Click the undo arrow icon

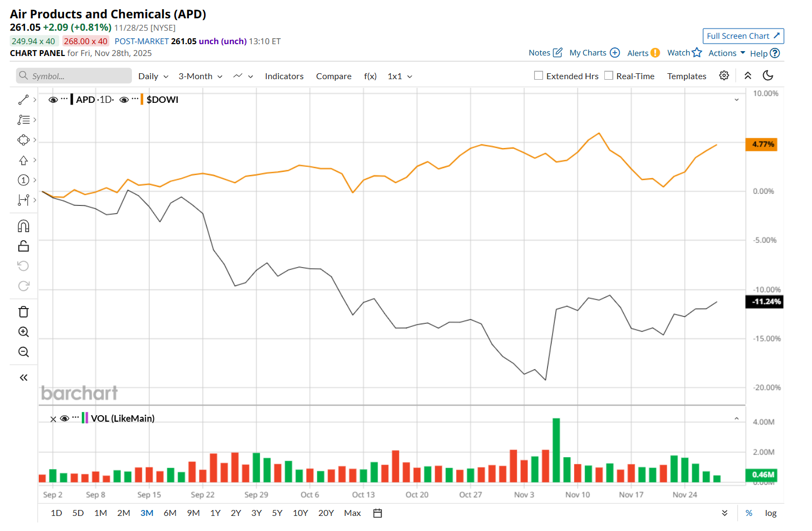[x=23, y=266]
